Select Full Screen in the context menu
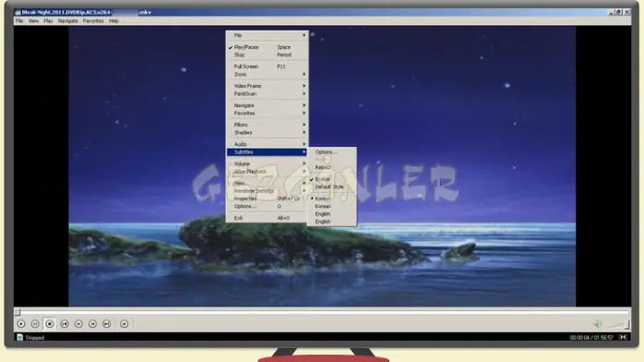 point(267,66)
